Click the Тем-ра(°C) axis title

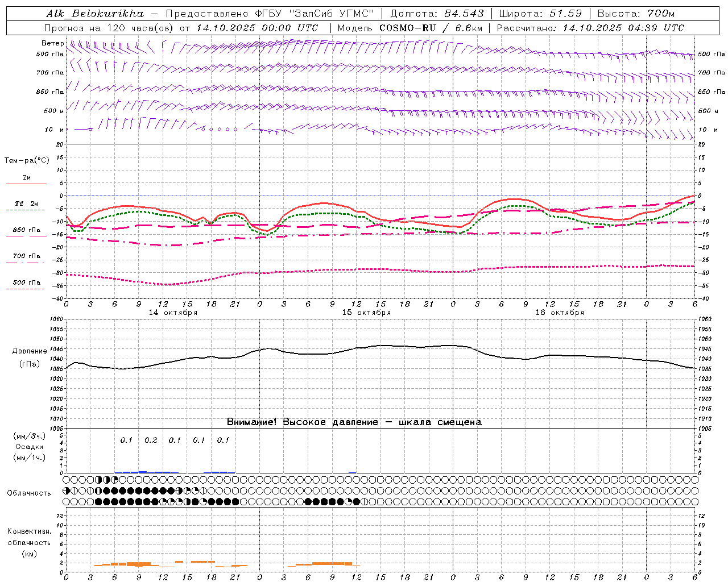tap(27, 160)
